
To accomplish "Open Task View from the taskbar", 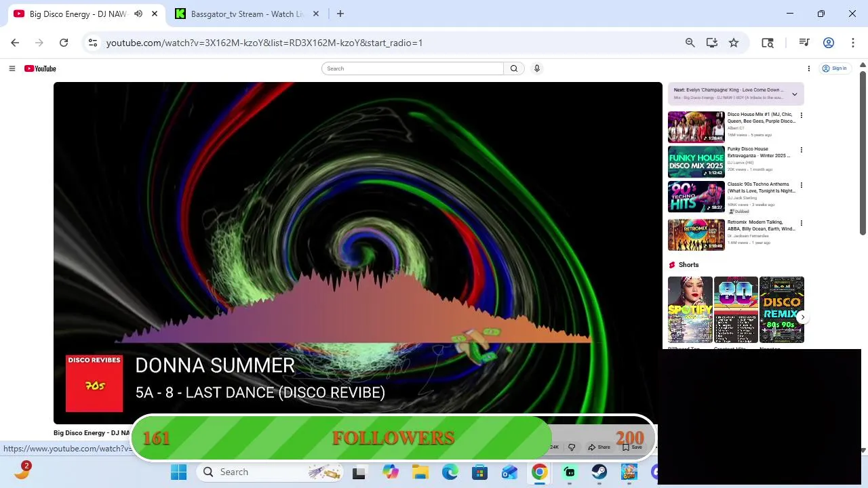I will click(x=359, y=472).
